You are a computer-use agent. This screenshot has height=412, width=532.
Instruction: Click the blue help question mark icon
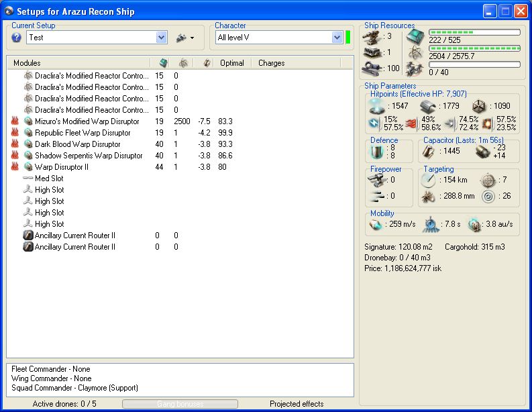click(16, 38)
